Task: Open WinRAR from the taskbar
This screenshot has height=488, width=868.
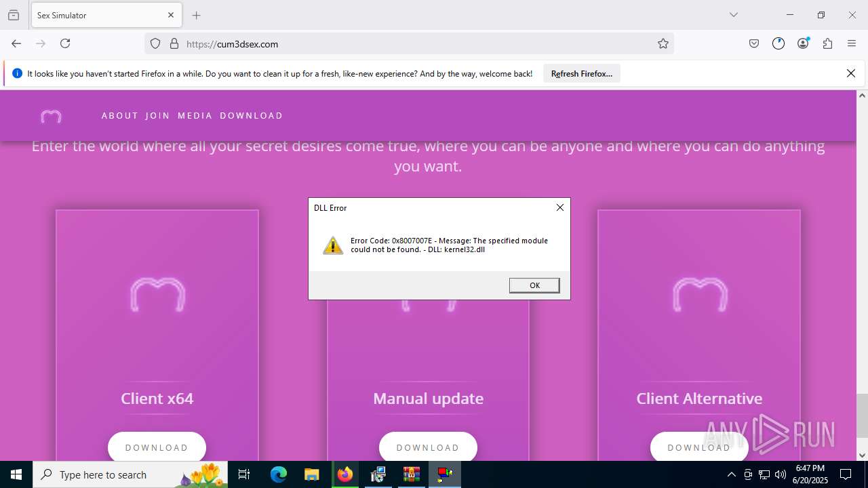Action: (x=412, y=474)
